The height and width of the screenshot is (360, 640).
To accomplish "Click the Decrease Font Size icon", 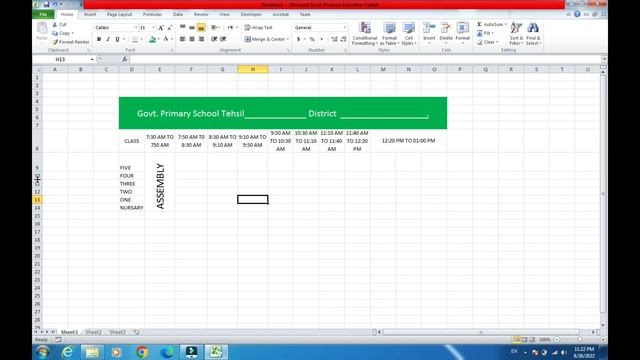I will (x=170, y=28).
